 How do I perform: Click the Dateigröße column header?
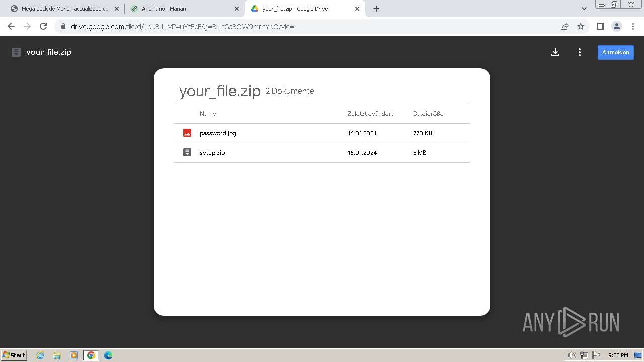(428, 114)
